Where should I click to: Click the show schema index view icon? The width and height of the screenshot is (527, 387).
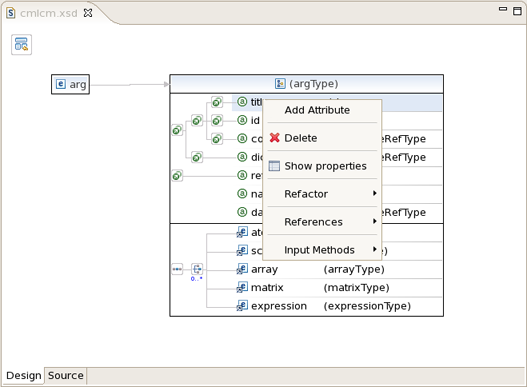[x=22, y=44]
